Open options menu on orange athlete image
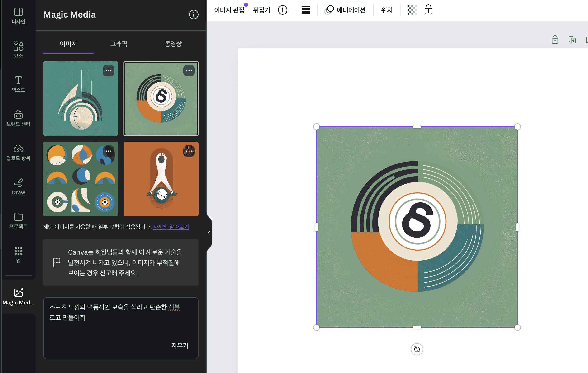588x373 pixels. click(x=189, y=151)
